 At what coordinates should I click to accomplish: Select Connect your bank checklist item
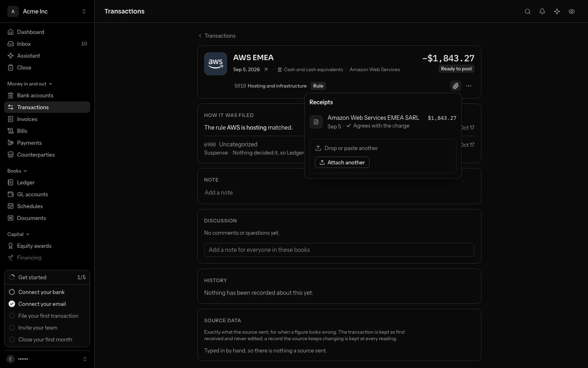[47, 292]
